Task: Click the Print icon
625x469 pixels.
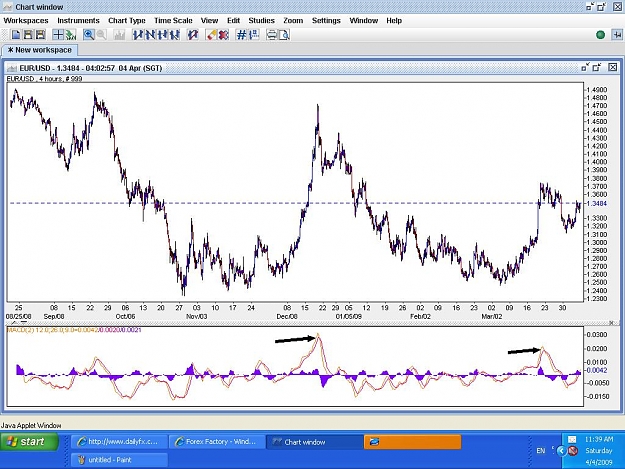Action: (x=271, y=35)
